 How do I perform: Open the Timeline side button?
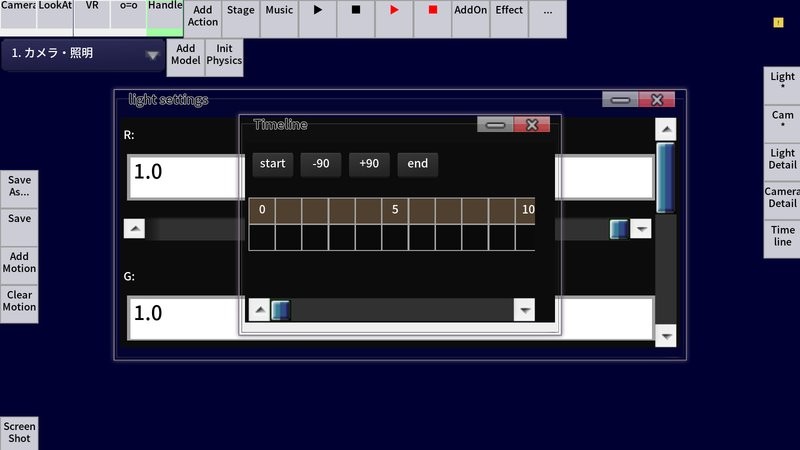tap(782, 238)
